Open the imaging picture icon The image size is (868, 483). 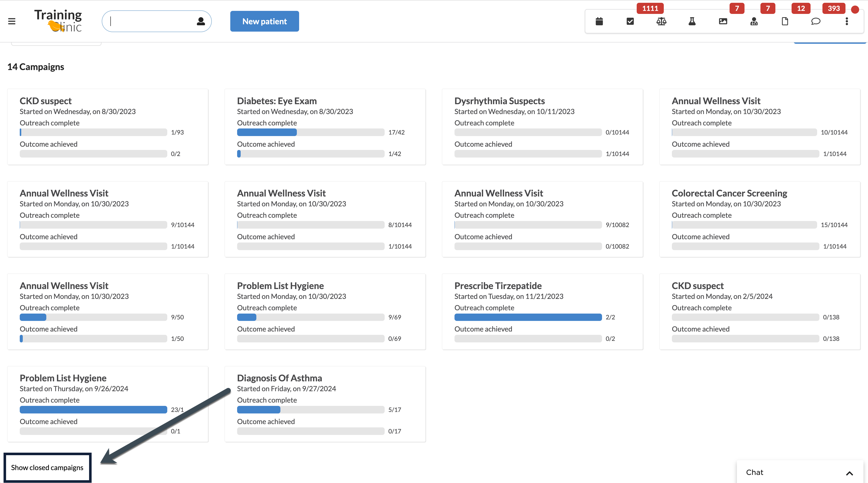pyautogui.click(x=723, y=21)
